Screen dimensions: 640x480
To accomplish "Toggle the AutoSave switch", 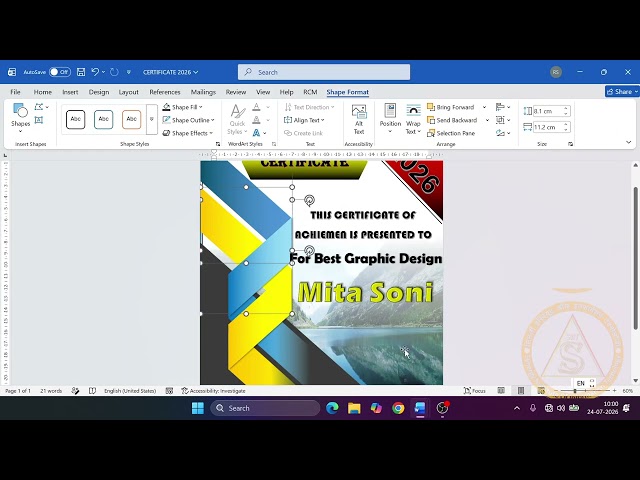I will (60, 72).
